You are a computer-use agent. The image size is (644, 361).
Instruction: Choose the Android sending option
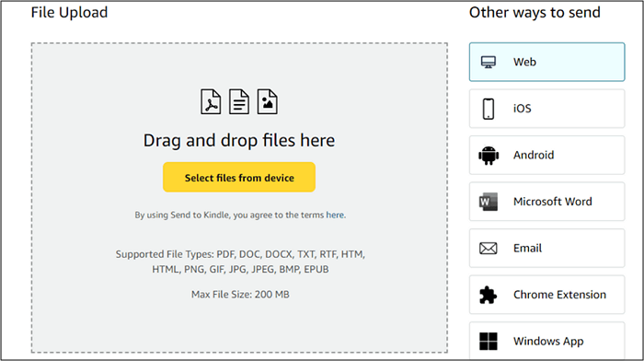click(x=547, y=155)
